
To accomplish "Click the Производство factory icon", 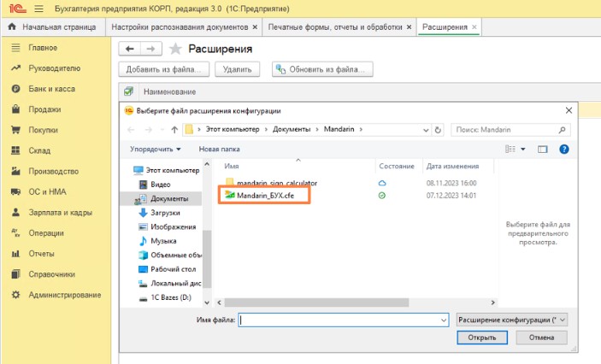I will pos(15,171).
